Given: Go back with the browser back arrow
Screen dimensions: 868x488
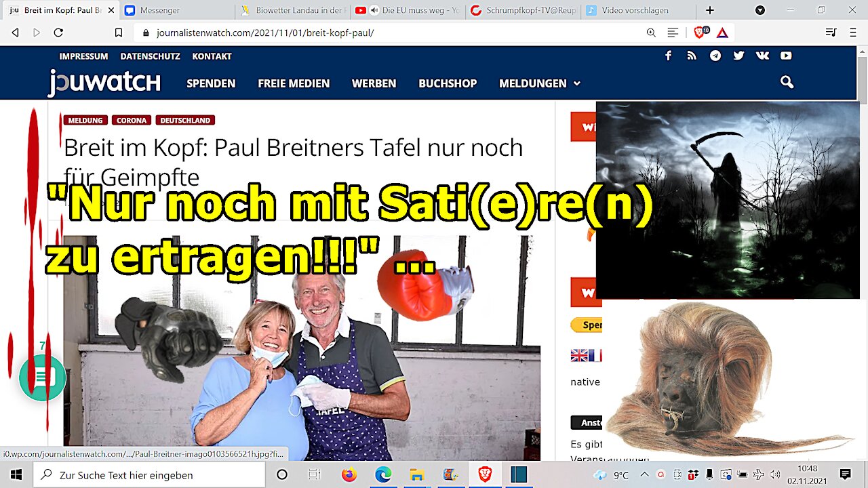Looking at the screenshot, I should point(16,33).
